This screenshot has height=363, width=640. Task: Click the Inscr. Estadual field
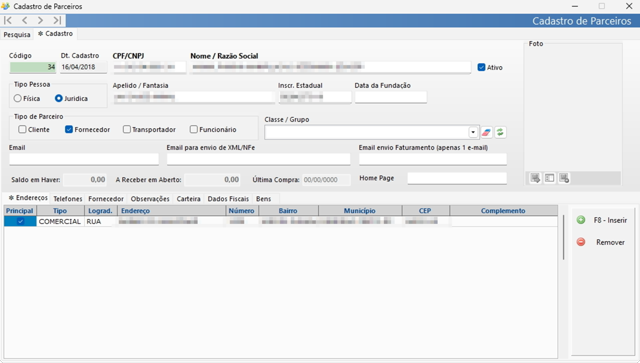point(314,97)
